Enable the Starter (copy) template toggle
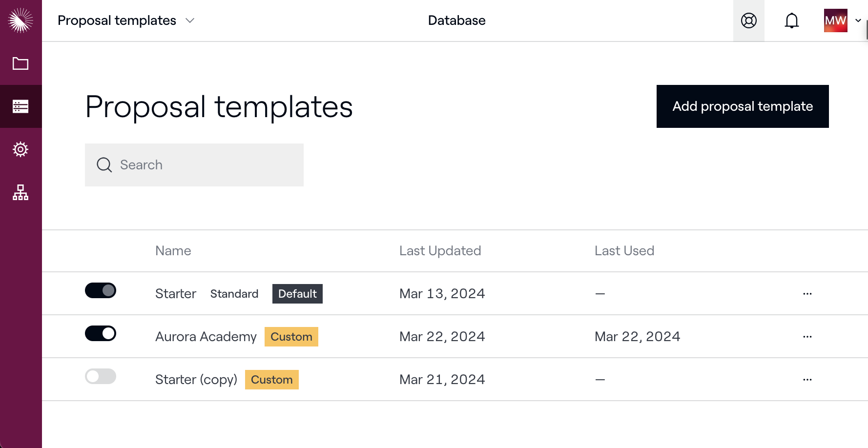Viewport: 868px width, 448px height. [x=101, y=377]
